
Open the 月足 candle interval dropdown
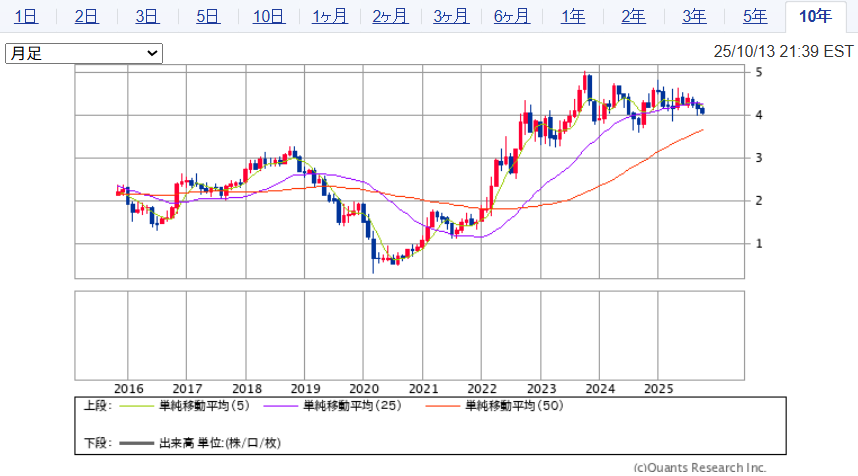(x=84, y=53)
